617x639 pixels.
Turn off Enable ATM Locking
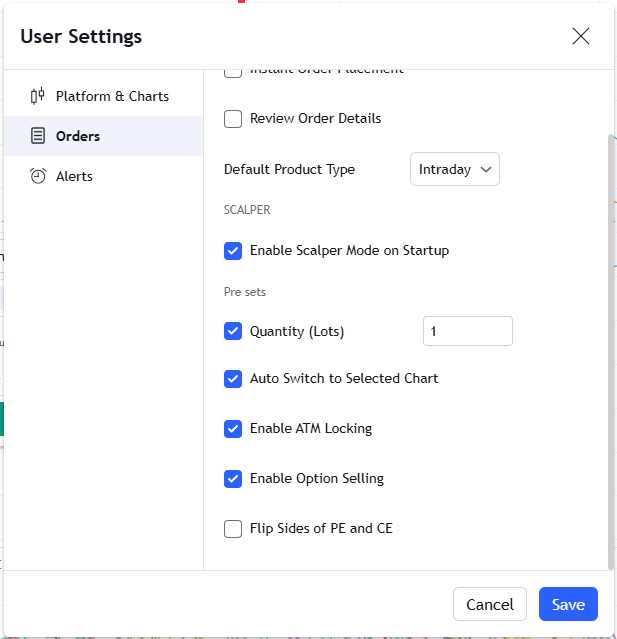coord(233,429)
